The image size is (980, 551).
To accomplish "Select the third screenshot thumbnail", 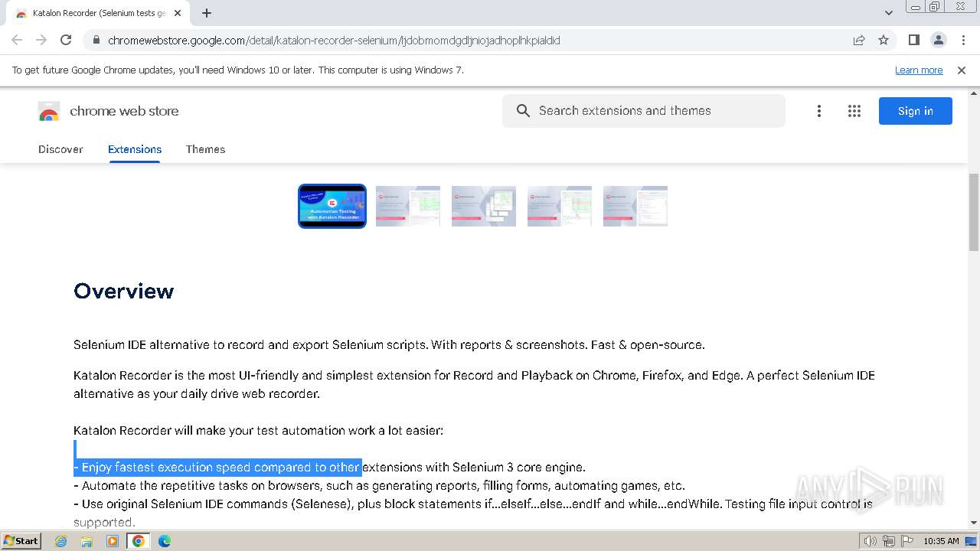I will tap(484, 206).
